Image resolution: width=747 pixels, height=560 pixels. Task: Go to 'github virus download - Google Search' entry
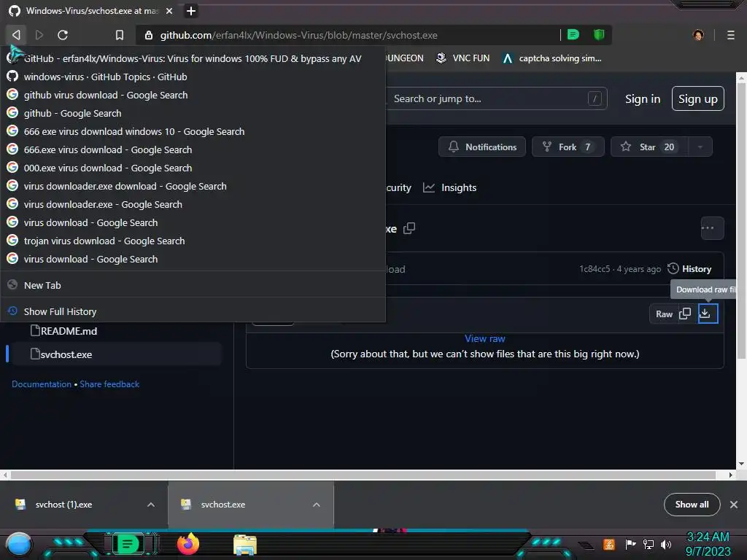click(193, 95)
